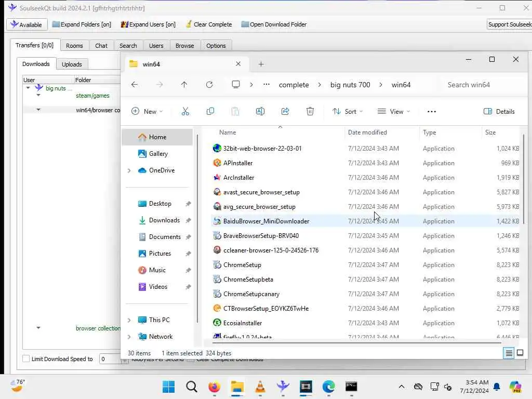Add a new Explorer tab with plus
Image resolution: width=532 pixels, height=399 pixels.
pos(261,64)
